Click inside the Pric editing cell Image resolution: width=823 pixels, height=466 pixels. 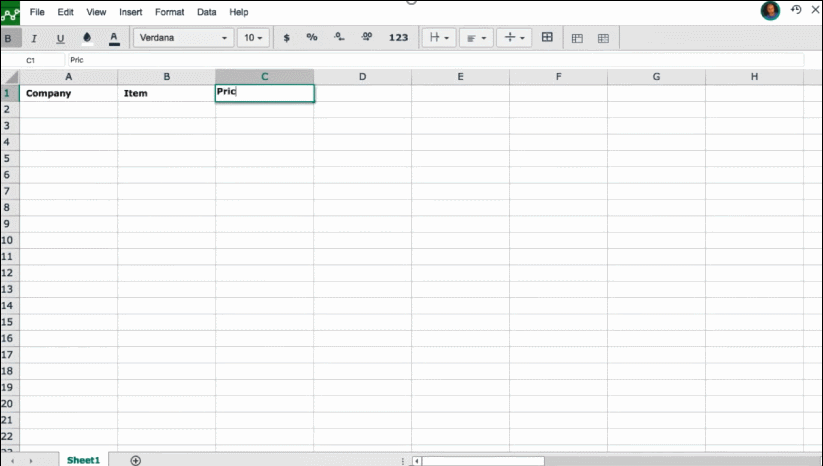tap(265, 93)
